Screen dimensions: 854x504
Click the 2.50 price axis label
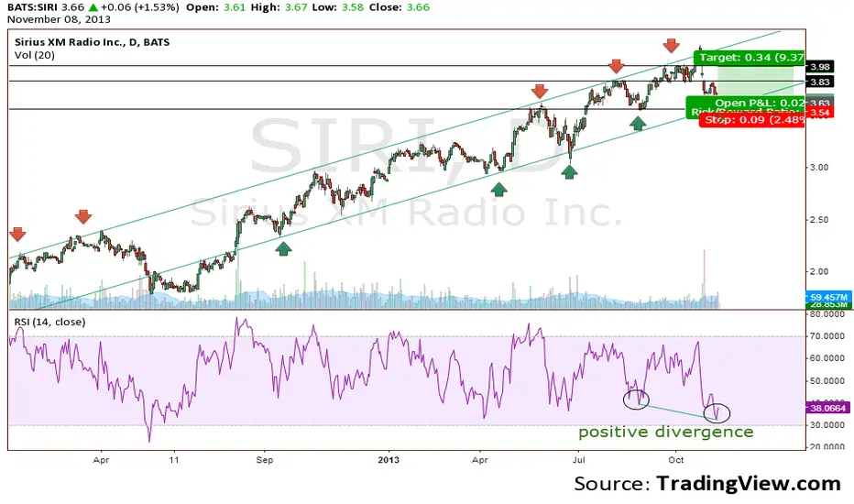click(818, 220)
